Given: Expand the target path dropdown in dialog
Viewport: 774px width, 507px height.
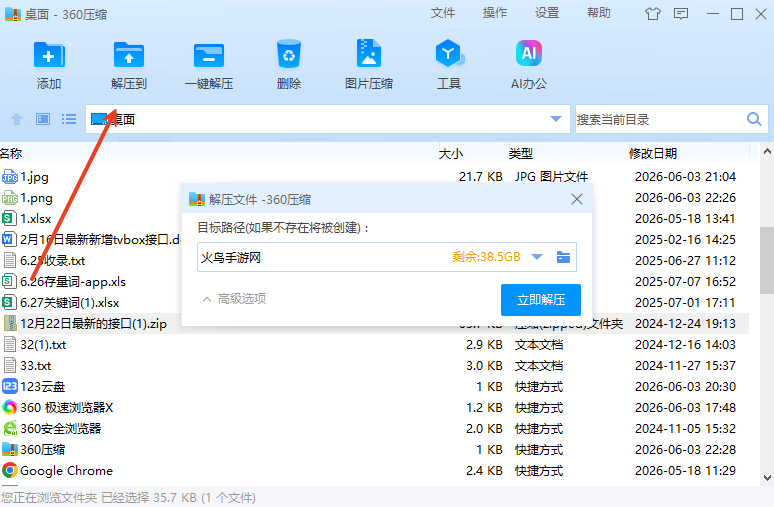Looking at the screenshot, I should click(537, 257).
